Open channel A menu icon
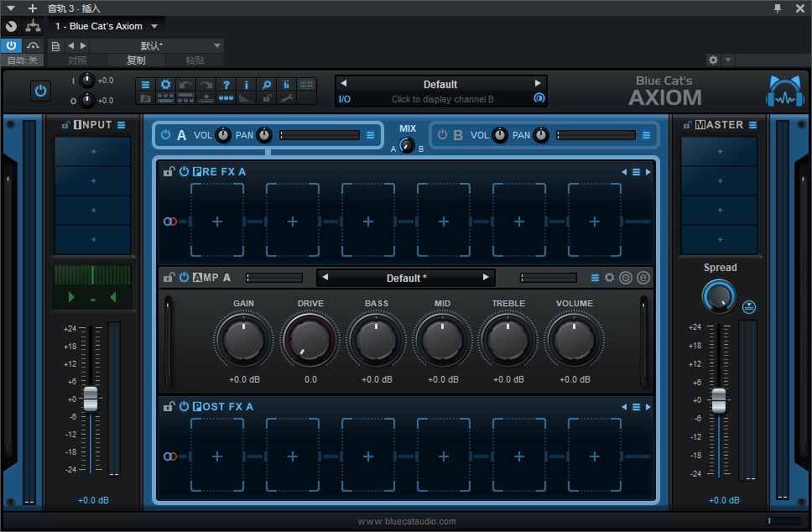 click(x=370, y=135)
